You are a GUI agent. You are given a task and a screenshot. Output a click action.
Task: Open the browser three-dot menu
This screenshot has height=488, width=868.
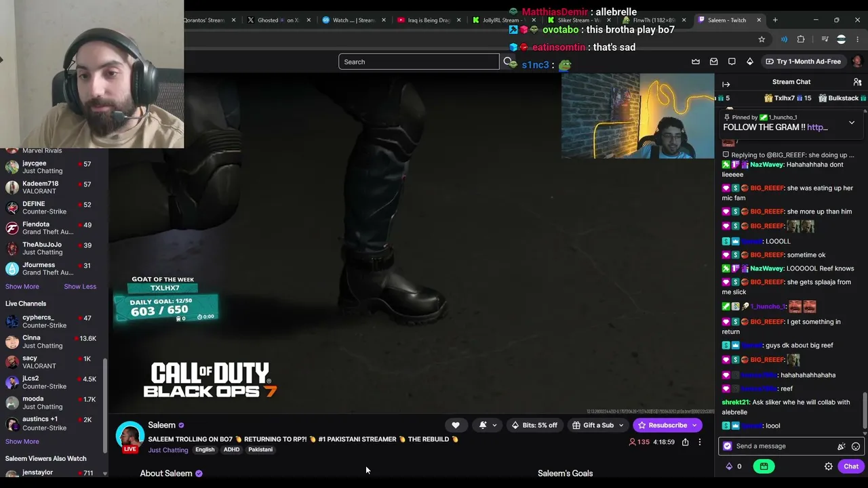858,39
